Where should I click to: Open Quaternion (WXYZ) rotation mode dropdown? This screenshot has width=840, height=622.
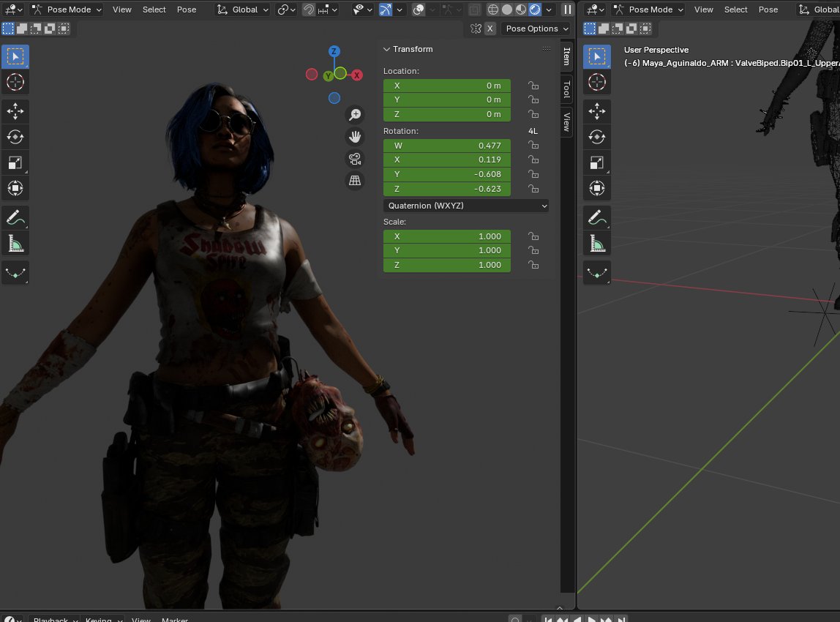coord(466,206)
